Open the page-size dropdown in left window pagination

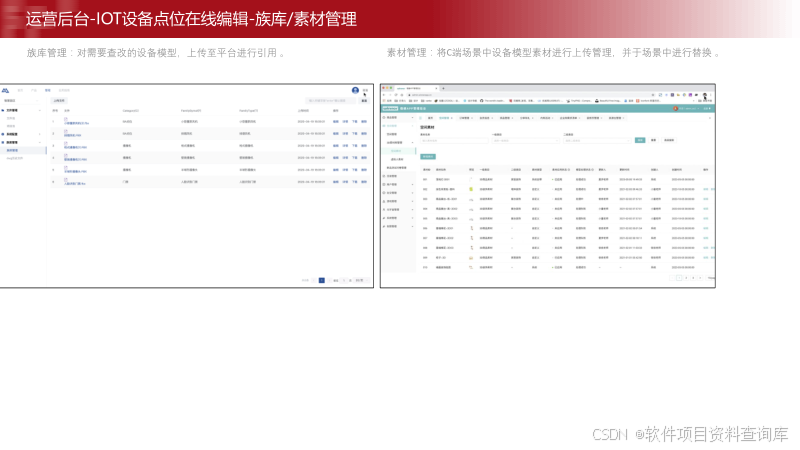(x=361, y=281)
